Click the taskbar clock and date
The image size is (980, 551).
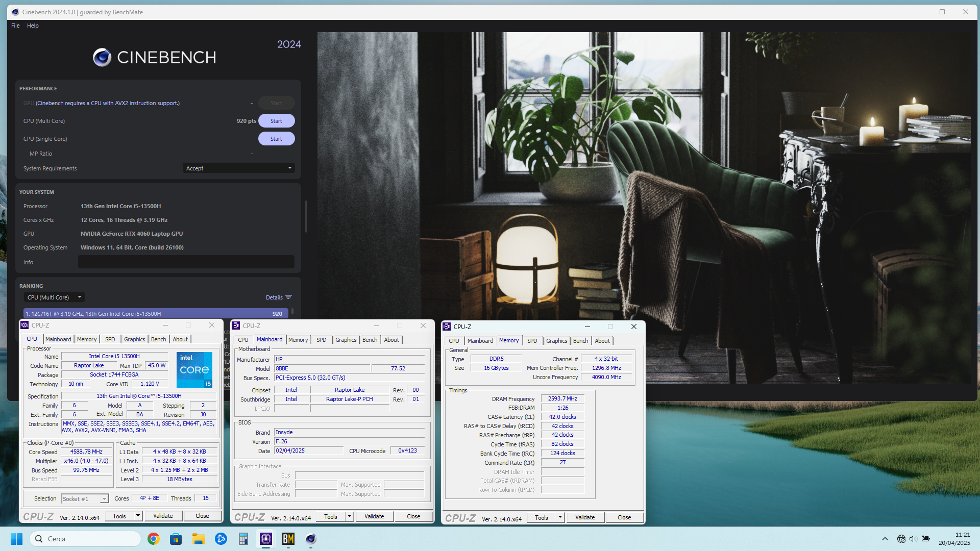coord(954,539)
